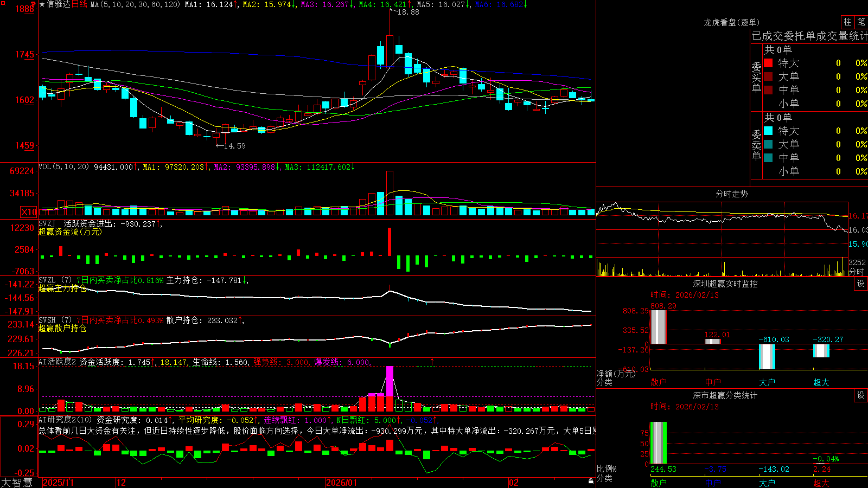
Task: Open 设 settings for 深圳超赢实时监控
Action: coord(861,284)
